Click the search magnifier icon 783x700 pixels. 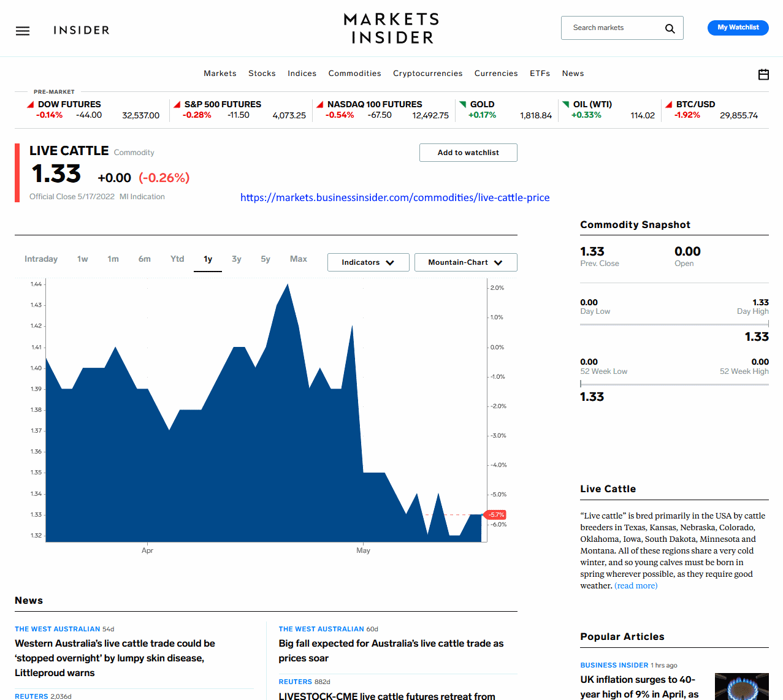coord(670,28)
